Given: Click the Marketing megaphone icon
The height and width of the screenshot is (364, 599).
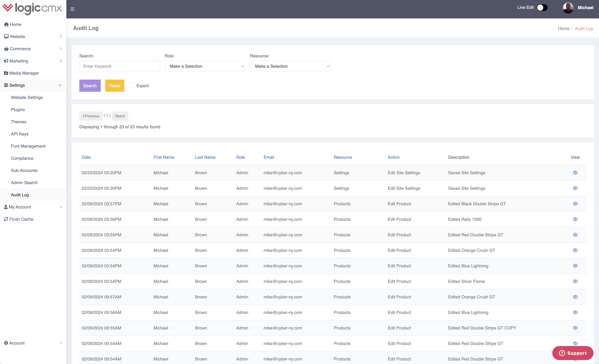Looking at the screenshot, I should tap(6, 61).
